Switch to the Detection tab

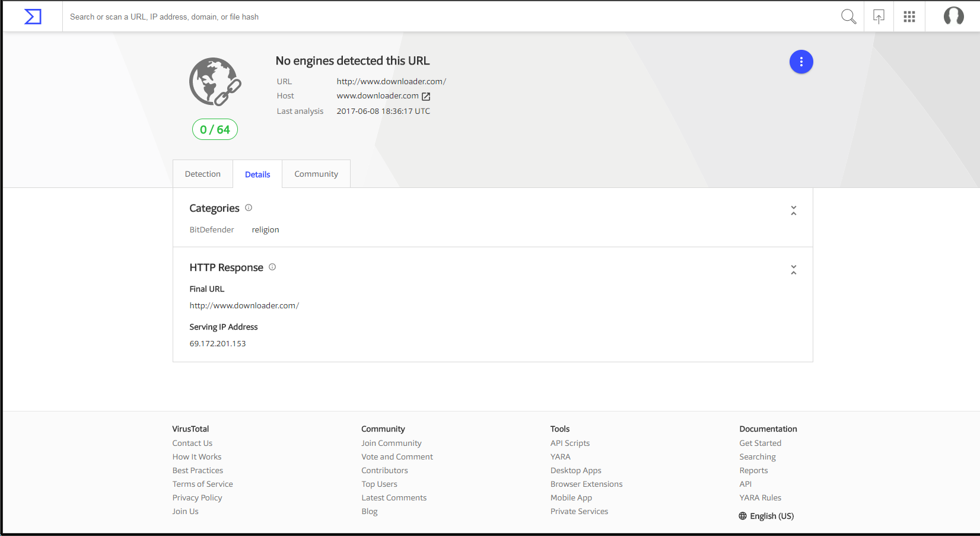tap(202, 174)
